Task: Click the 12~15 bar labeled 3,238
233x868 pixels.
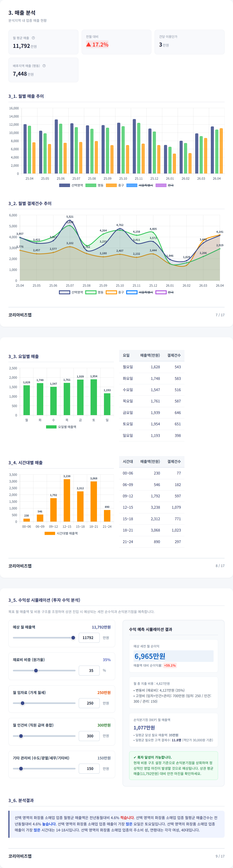Action: (67, 500)
